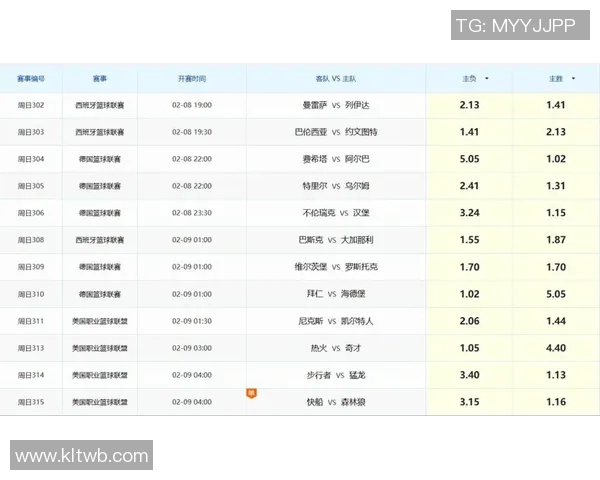
Task: Click home team name 约文图特
Action: point(361,132)
